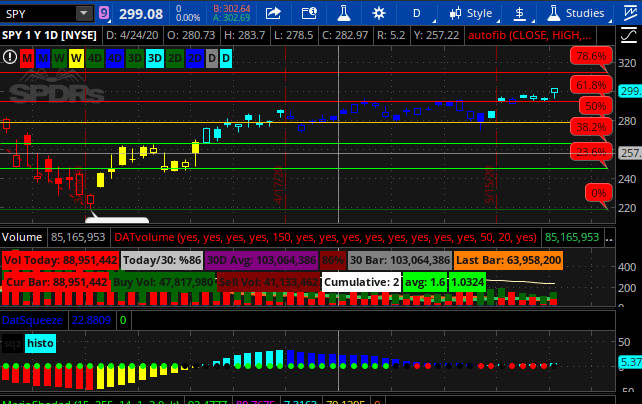This screenshot has width=642, height=404.
Task: Click the Vol Today: 88,951,442 label
Action: (x=61, y=260)
